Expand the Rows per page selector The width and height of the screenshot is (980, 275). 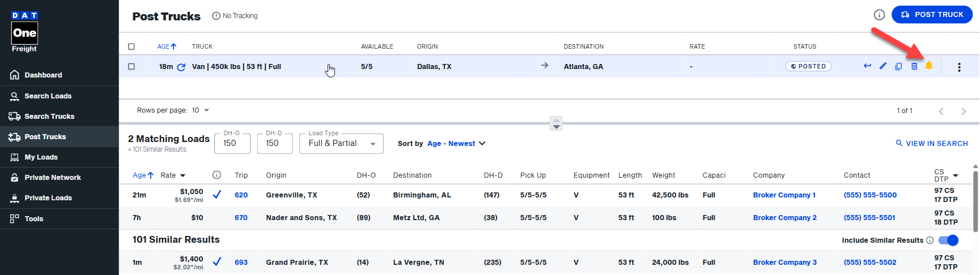point(201,110)
